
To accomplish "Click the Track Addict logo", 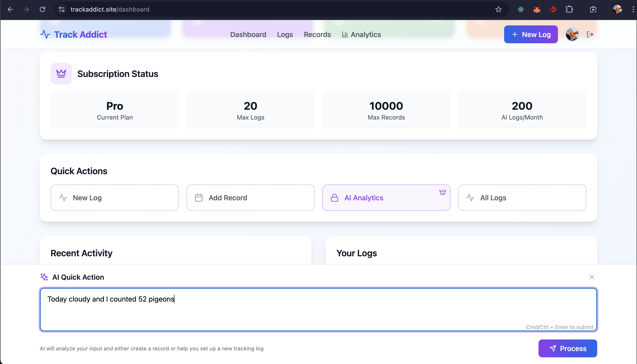I will pos(73,35).
